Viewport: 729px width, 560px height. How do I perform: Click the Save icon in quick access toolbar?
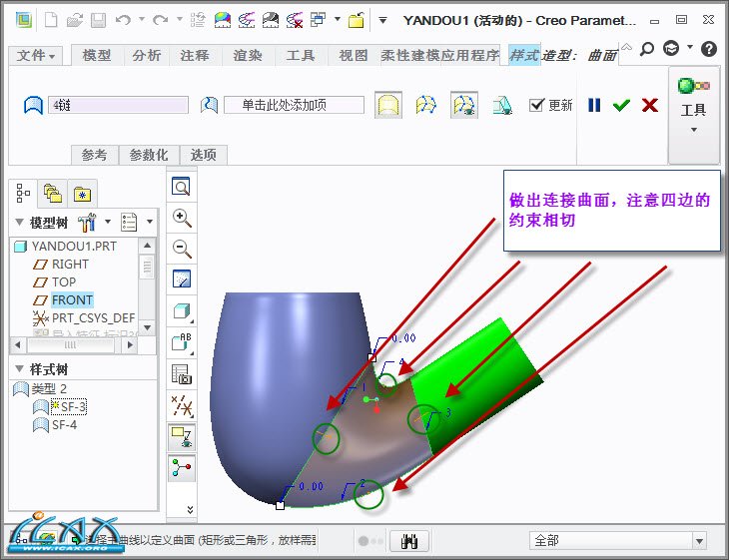coord(98,20)
